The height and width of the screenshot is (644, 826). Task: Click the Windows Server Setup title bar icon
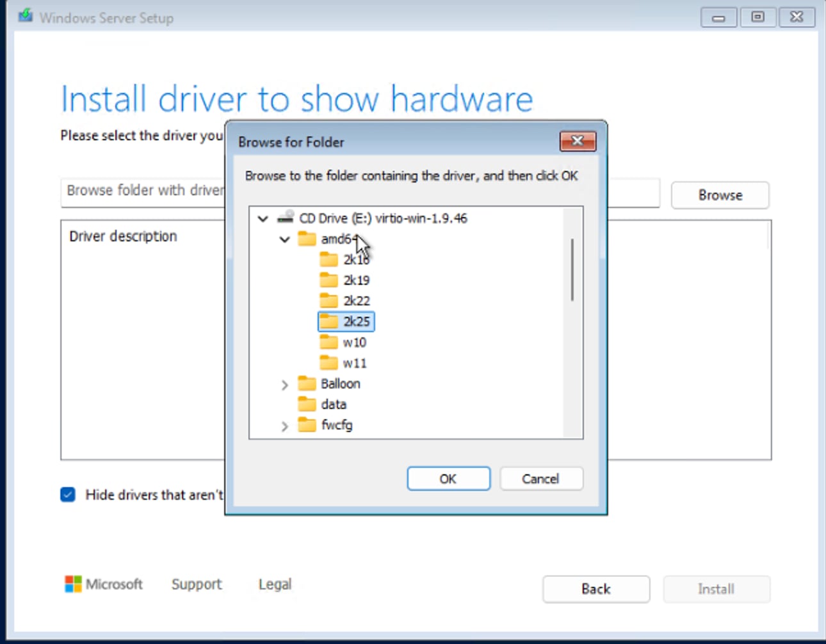[26, 15]
